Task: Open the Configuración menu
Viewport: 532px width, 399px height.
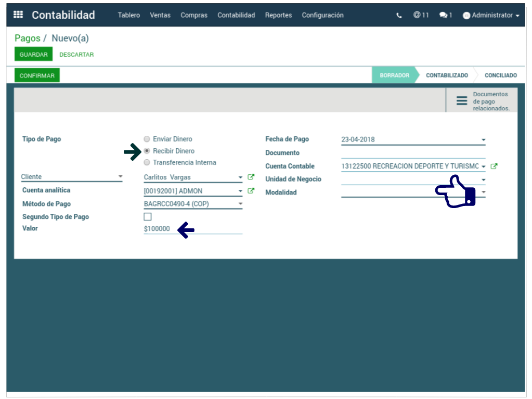Action: point(322,15)
